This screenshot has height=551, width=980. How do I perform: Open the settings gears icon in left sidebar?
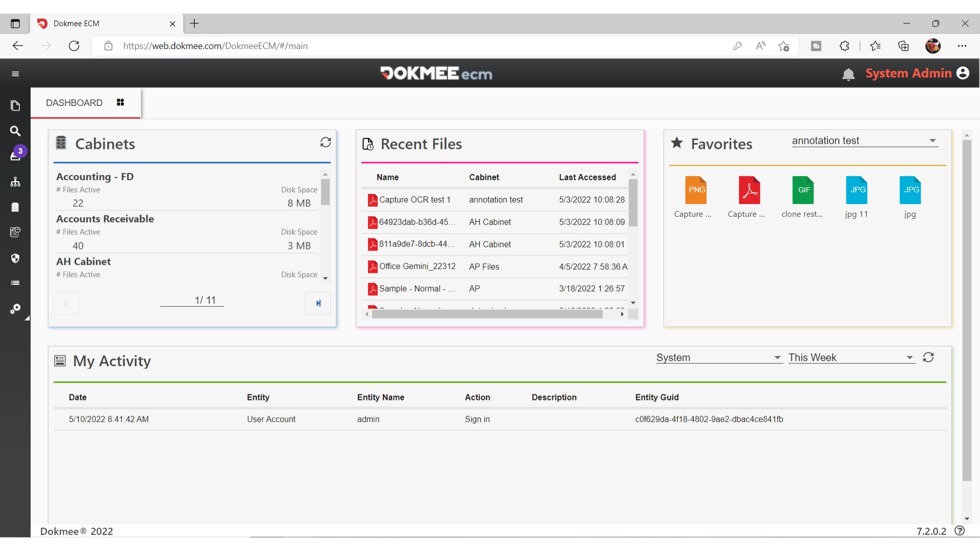[x=15, y=309]
